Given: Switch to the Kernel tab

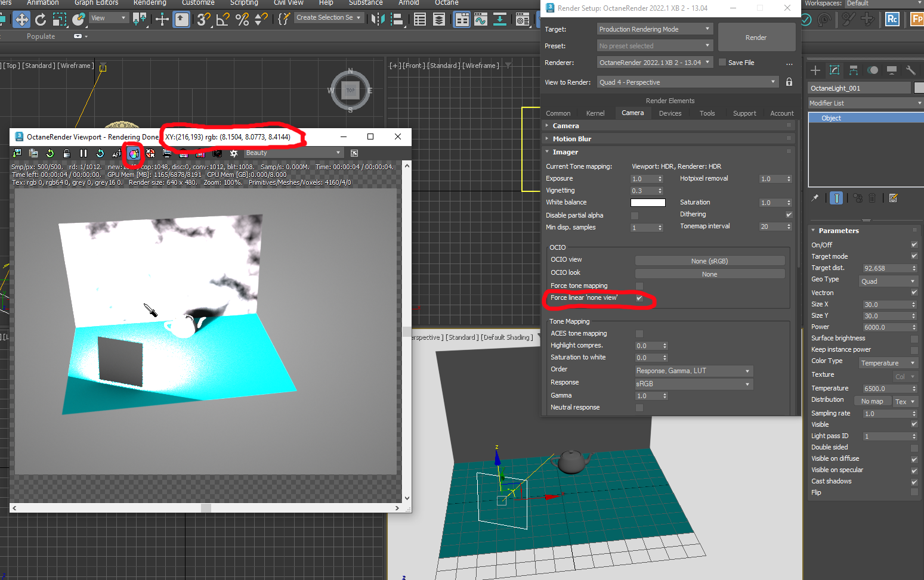Looking at the screenshot, I should [595, 113].
